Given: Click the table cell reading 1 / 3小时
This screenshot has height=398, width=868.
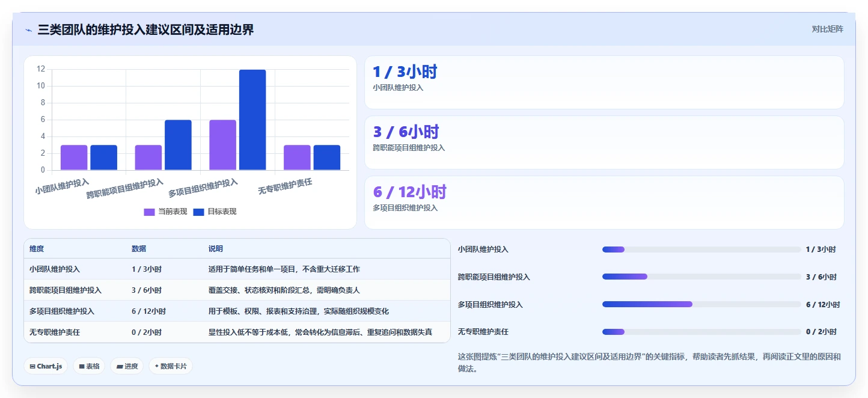Looking at the screenshot, I should click(147, 269).
